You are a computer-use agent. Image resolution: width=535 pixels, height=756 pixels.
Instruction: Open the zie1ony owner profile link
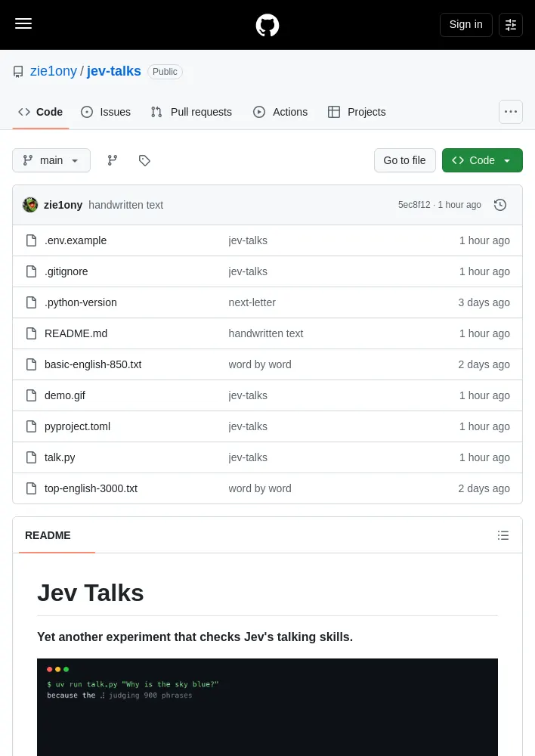tap(54, 71)
